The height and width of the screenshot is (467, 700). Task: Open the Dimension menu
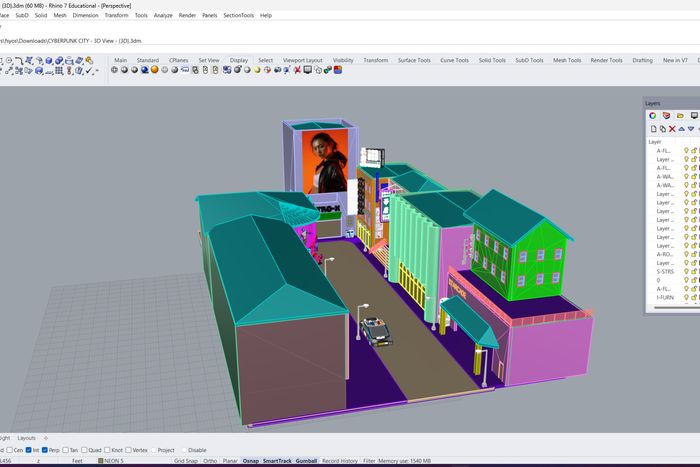click(85, 16)
